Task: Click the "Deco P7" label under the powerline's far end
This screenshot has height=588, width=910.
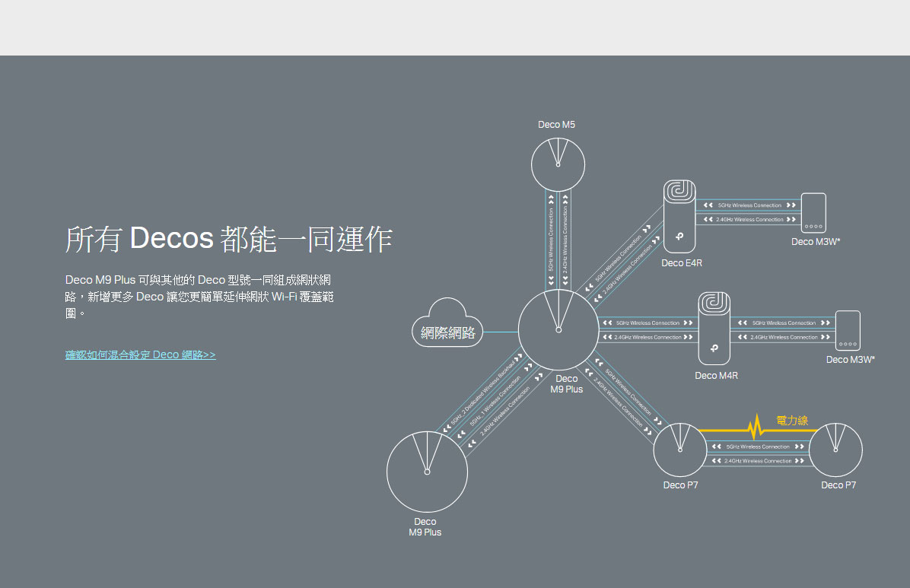Action: tap(838, 485)
